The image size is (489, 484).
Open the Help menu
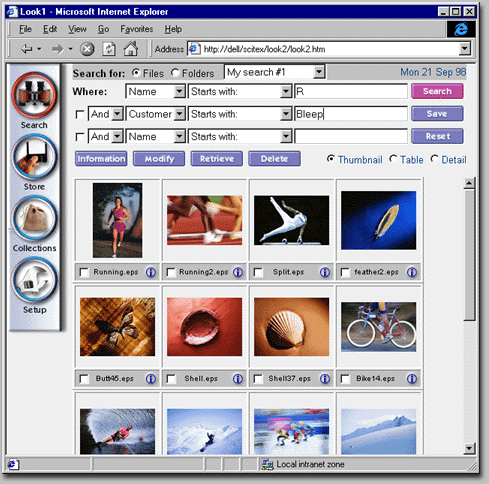point(173,29)
